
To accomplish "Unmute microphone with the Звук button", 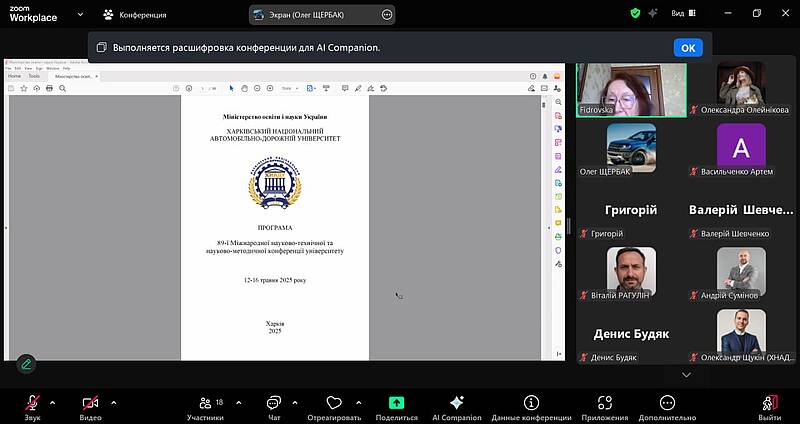I will click(x=33, y=402).
